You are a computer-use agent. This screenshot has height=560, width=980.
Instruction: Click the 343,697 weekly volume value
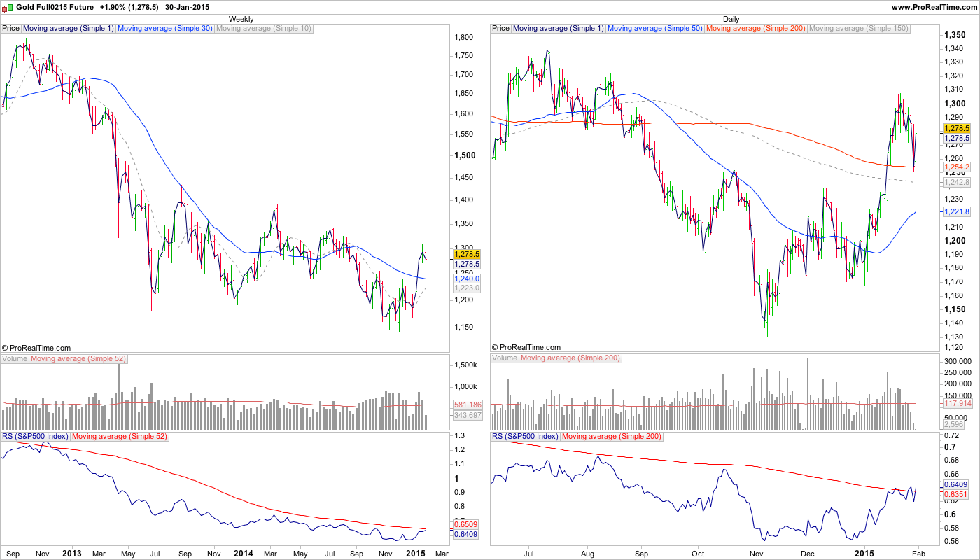click(x=467, y=416)
